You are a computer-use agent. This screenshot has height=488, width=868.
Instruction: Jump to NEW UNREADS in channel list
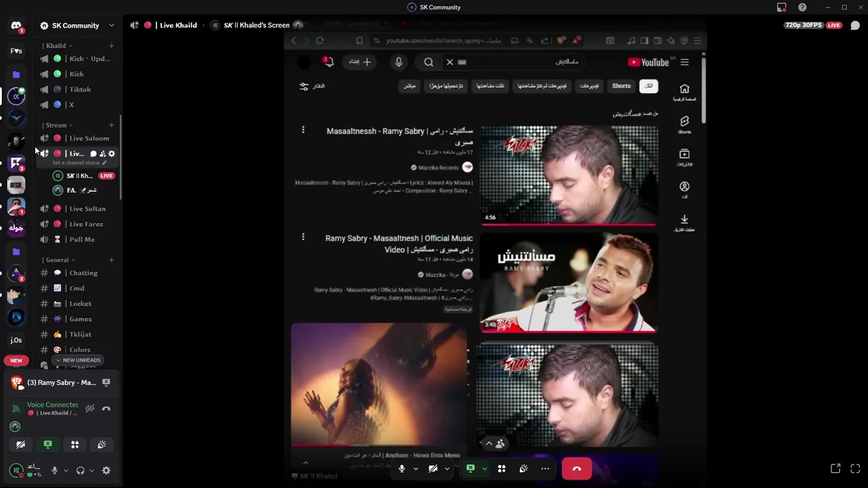click(x=78, y=361)
